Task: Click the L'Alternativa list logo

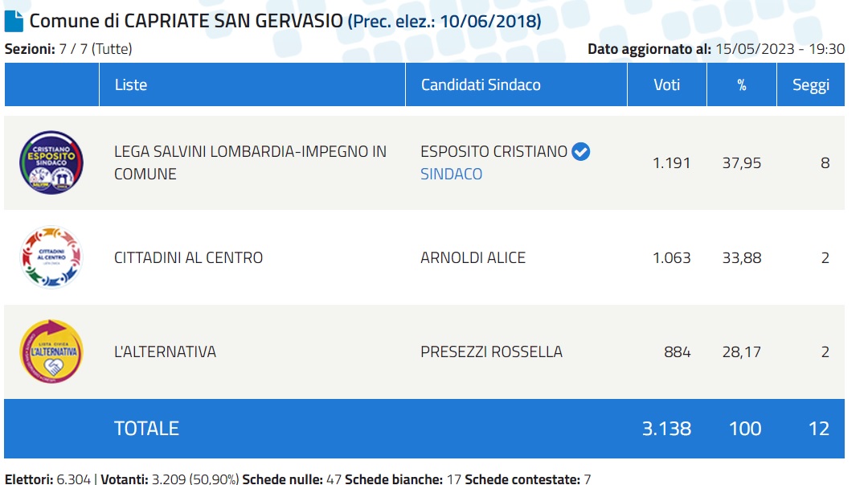Action: coord(51,351)
